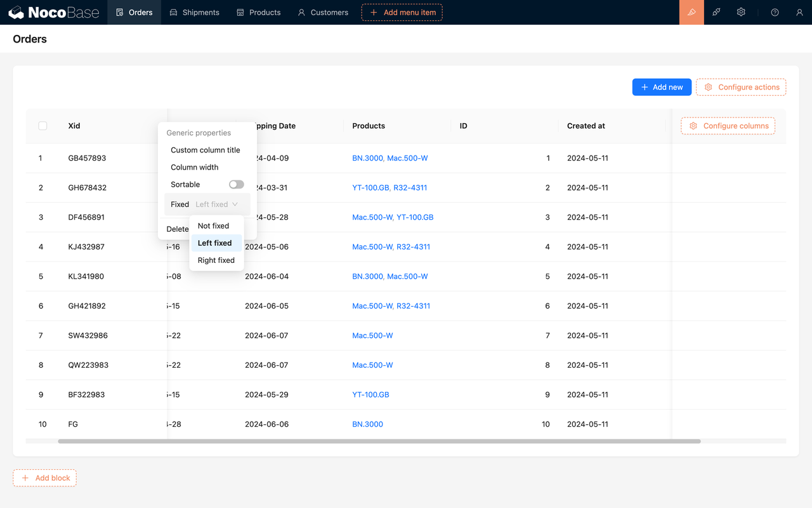Screen dimensions: 812x508
Task: Switch to the Customers tab
Action: pyautogui.click(x=322, y=12)
